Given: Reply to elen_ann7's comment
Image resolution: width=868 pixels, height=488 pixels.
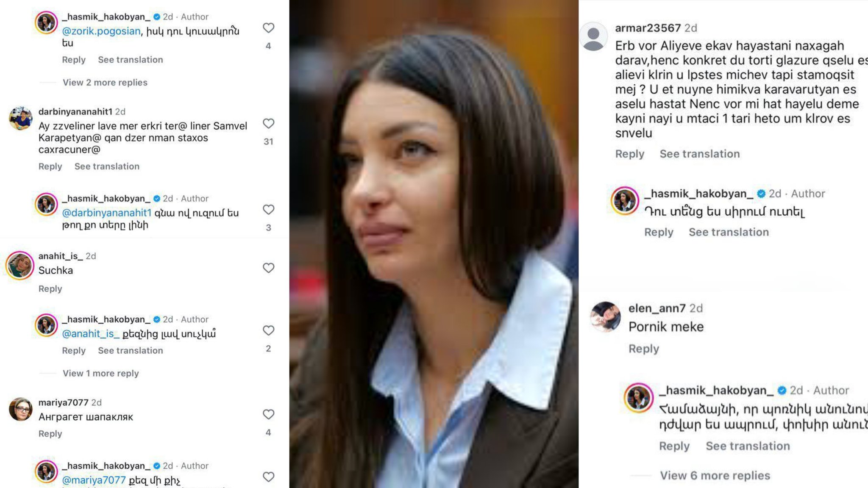Looking at the screenshot, I should (644, 349).
